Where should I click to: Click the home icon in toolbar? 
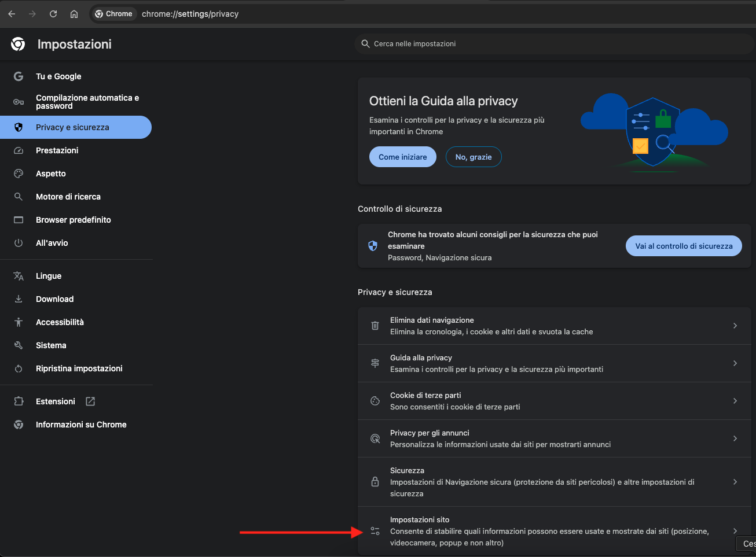click(74, 14)
